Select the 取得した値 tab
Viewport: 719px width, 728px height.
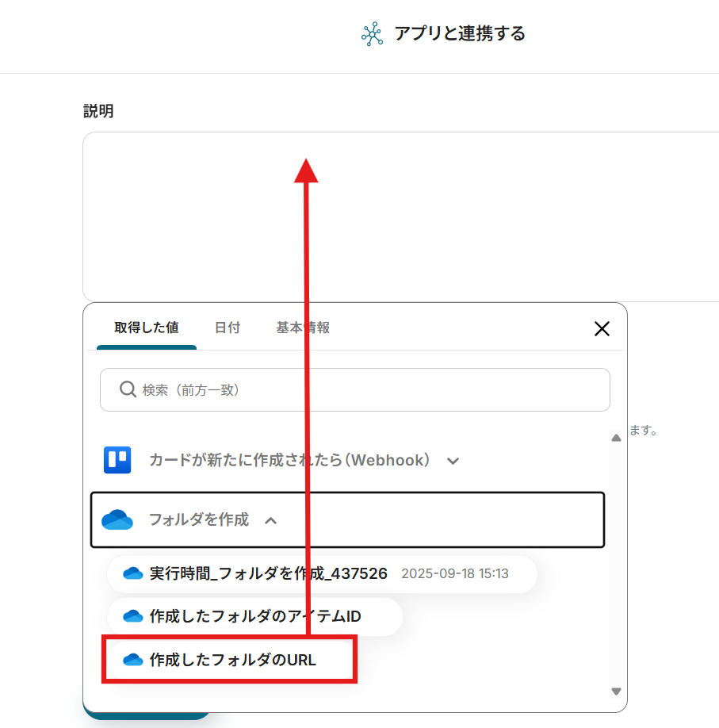click(x=146, y=328)
